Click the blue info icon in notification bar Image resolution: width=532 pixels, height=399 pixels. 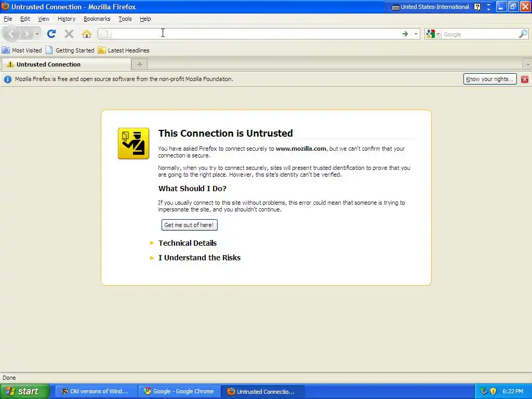click(7, 79)
